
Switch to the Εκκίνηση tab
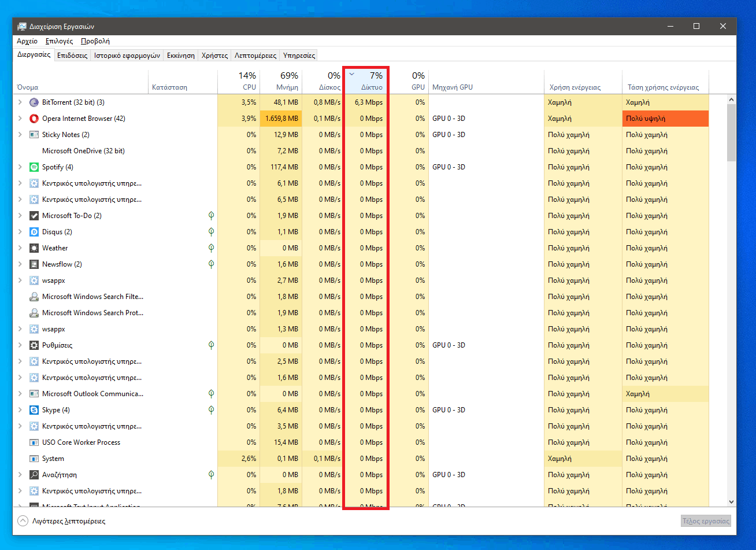point(181,56)
